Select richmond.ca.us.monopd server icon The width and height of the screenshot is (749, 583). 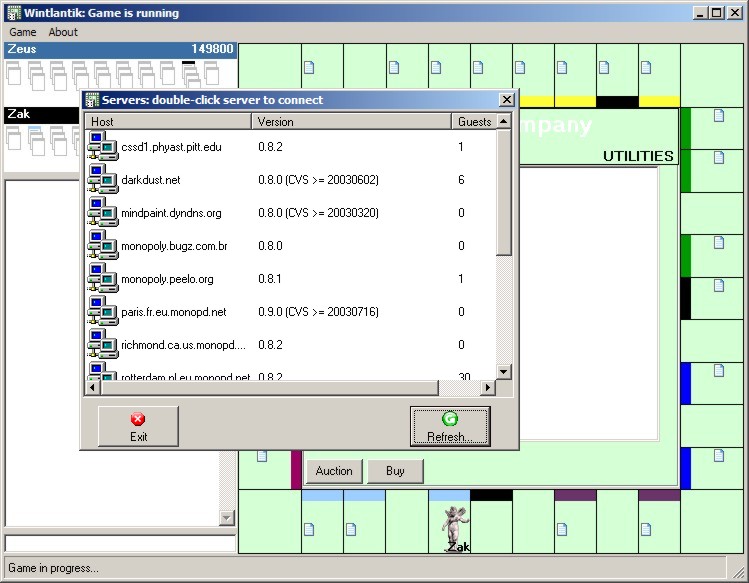coord(102,344)
